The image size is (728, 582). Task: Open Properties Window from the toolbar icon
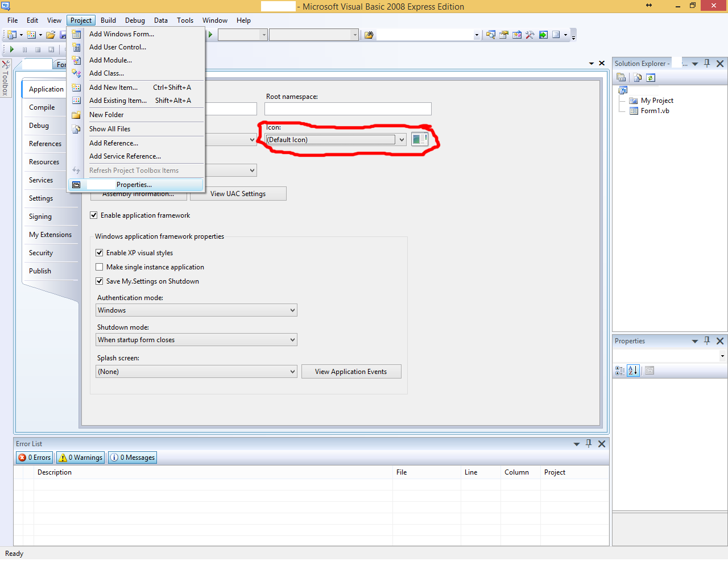click(504, 35)
